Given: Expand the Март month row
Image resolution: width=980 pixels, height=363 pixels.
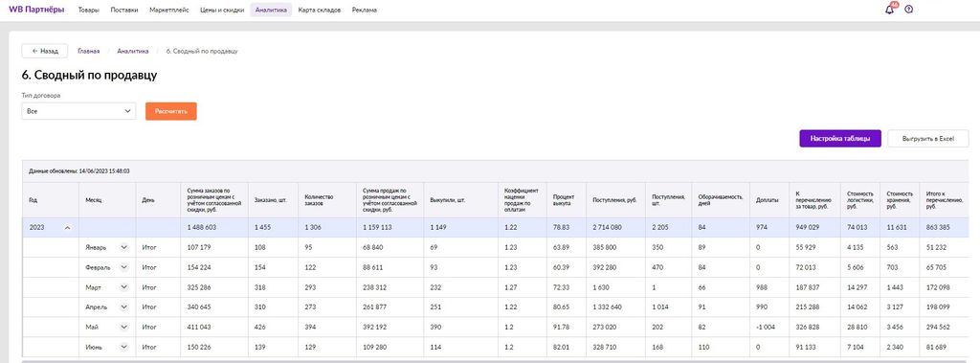Looking at the screenshot, I should [x=123, y=287].
